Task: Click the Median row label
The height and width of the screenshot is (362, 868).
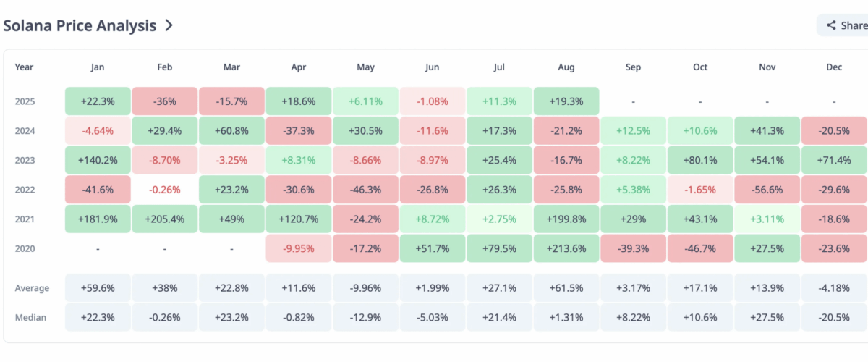Action: click(31, 317)
